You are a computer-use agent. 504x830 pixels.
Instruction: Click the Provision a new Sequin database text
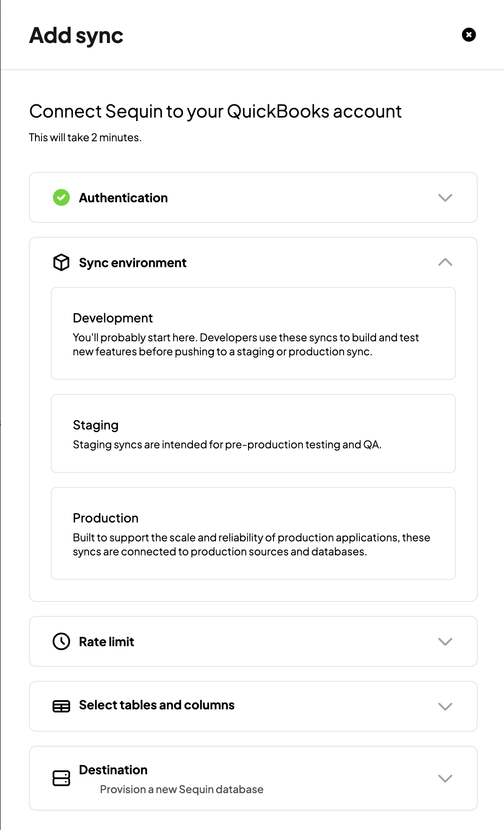point(181,789)
